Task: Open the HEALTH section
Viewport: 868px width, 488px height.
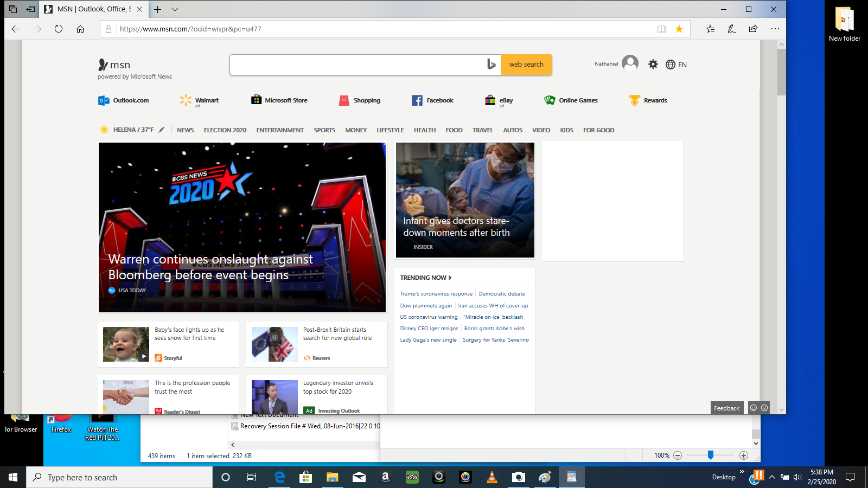Action: point(425,130)
